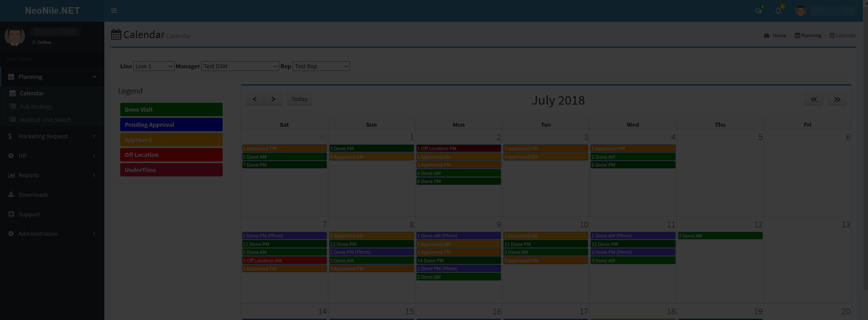Expand the Administration sidebar menu
The height and width of the screenshot is (320, 868).
[38, 234]
